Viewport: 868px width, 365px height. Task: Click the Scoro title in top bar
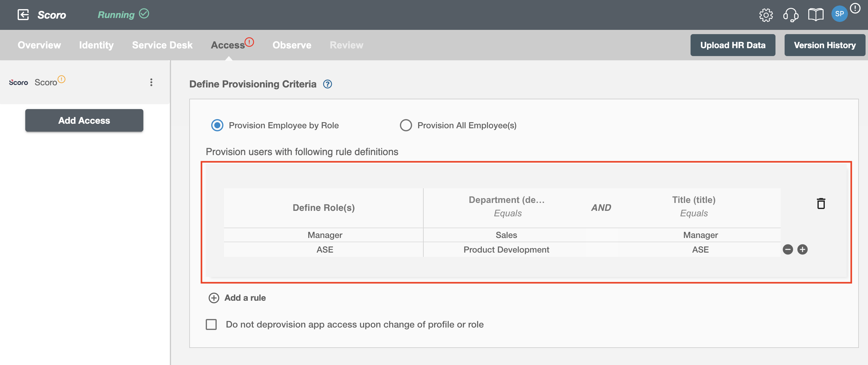click(x=51, y=15)
